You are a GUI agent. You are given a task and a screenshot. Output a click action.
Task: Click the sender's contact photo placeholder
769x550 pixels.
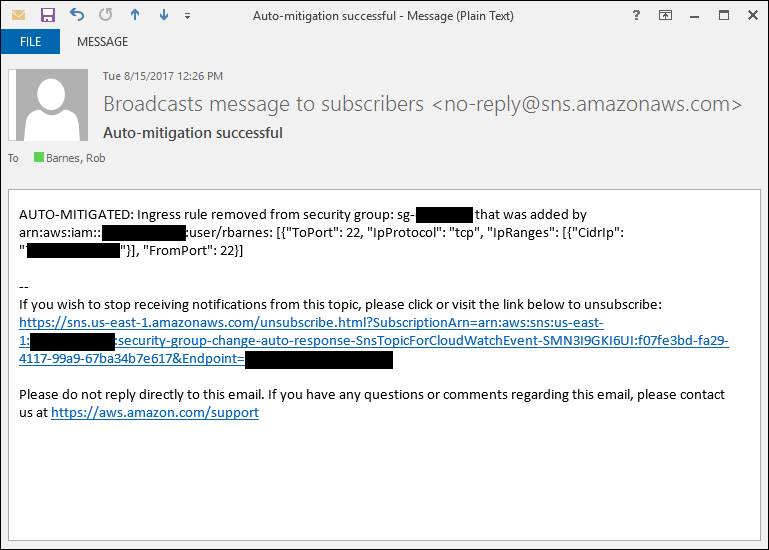click(x=49, y=105)
